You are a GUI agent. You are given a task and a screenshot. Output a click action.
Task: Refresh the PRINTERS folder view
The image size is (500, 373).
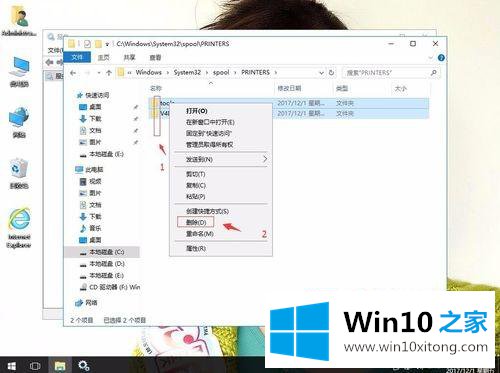pos(331,72)
